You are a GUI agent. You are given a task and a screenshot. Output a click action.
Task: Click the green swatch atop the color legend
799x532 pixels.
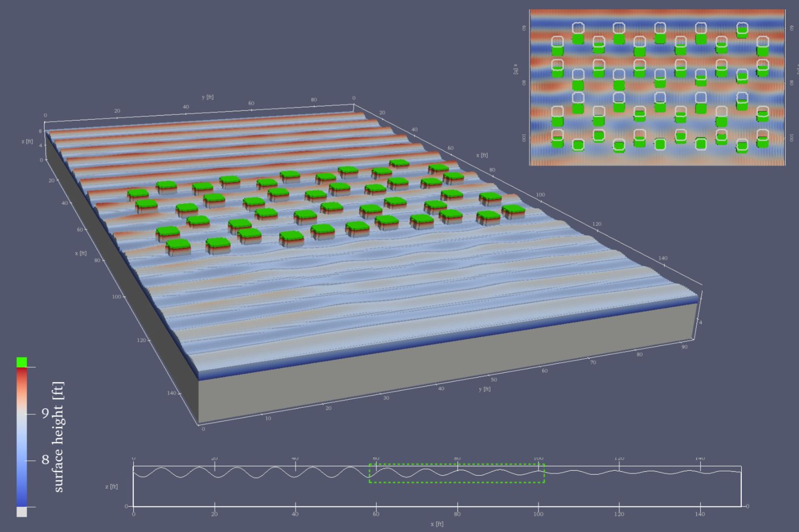22,362
